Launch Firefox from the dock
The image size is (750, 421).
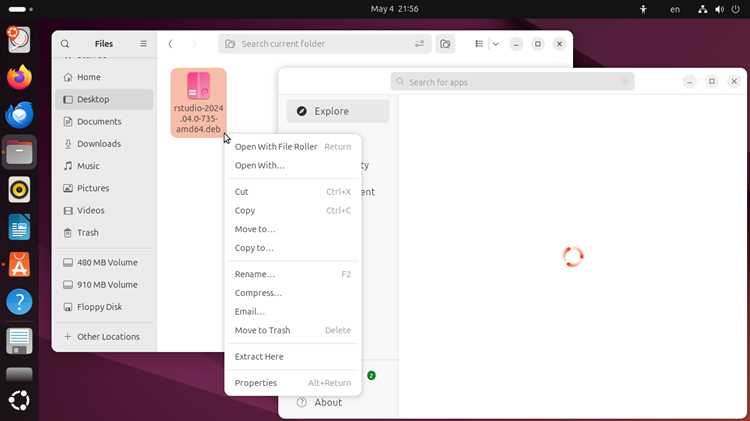pyautogui.click(x=19, y=78)
